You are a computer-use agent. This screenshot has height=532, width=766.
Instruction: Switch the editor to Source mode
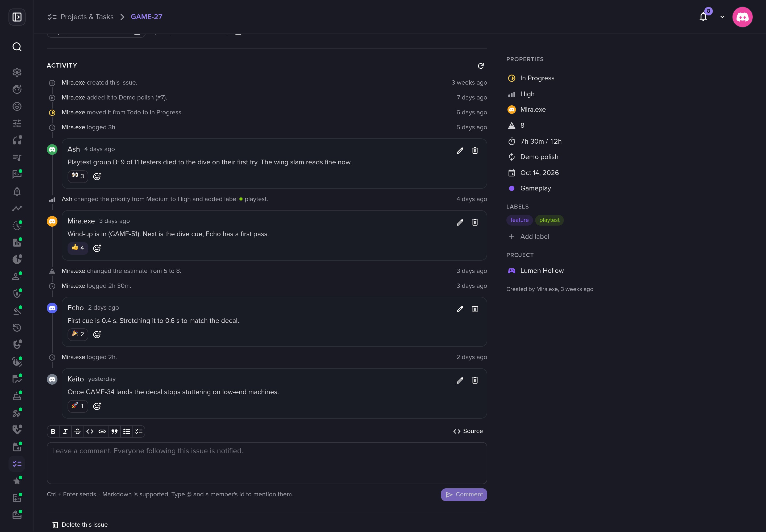coord(468,431)
